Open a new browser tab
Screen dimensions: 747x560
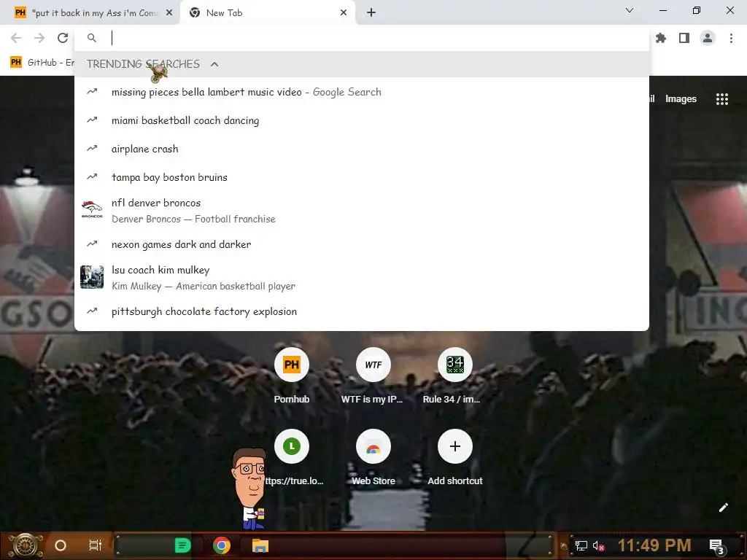coord(371,13)
